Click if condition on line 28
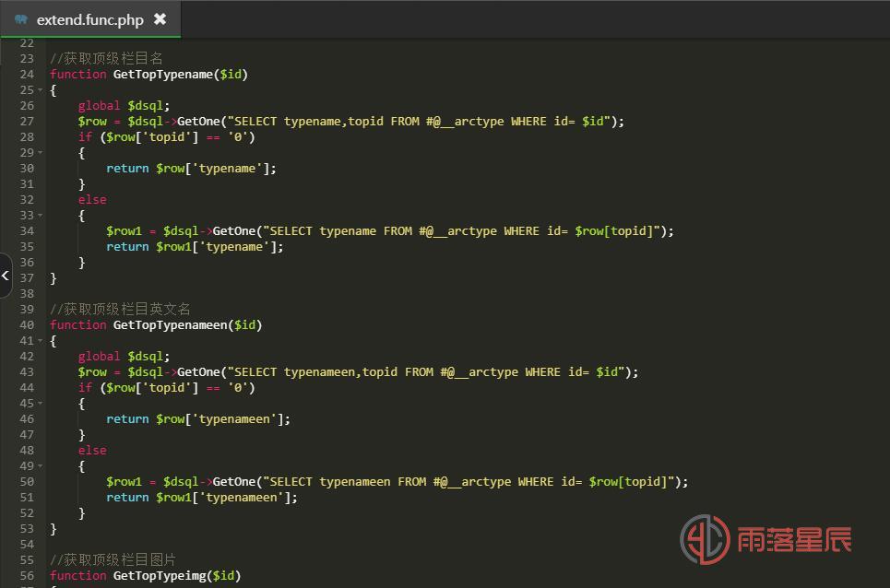890x588 pixels. coord(166,136)
